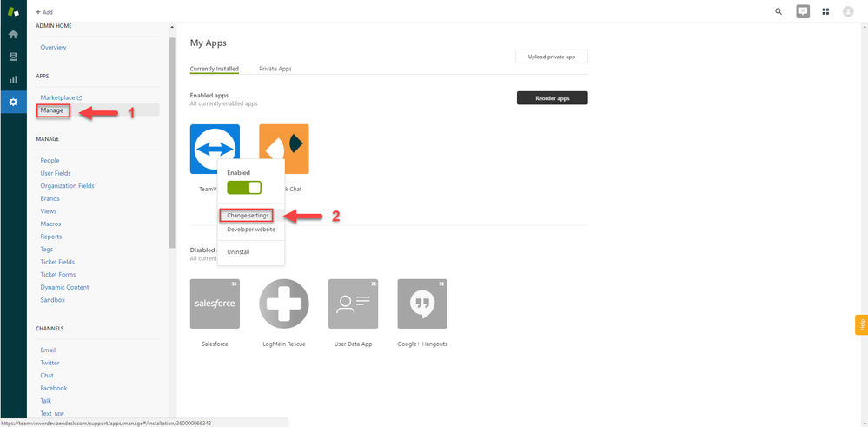This screenshot has width=868, height=427.
Task: Open the Brands link
Action: [50, 199]
